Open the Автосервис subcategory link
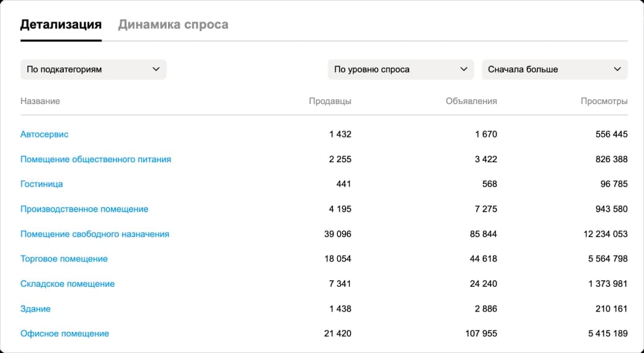The width and height of the screenshot is (644, 353). pyautogui.click(x=45, y=134)
